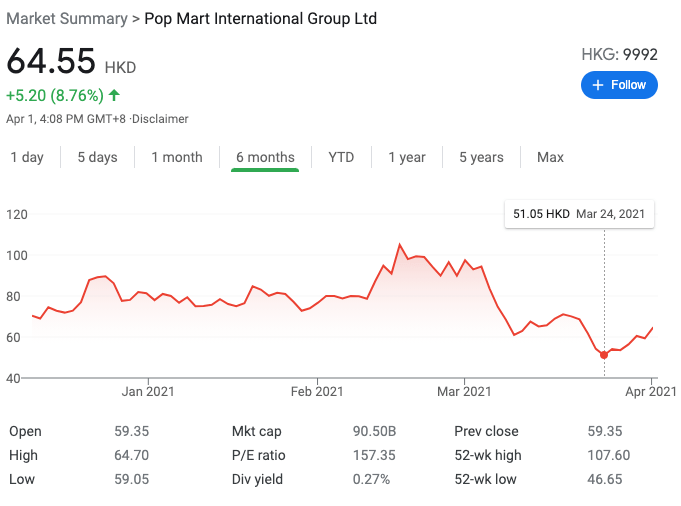Viewport: 681px width, 506px height.
Task: Select the Max range tab
Action: point(550,157)
